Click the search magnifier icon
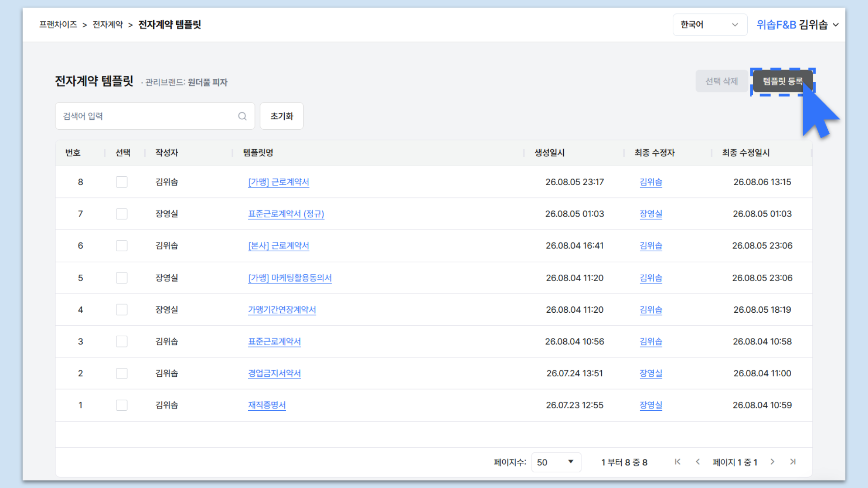Image resolution: width=868 pixels, height=488 pixels. click(x=242, y=116)
